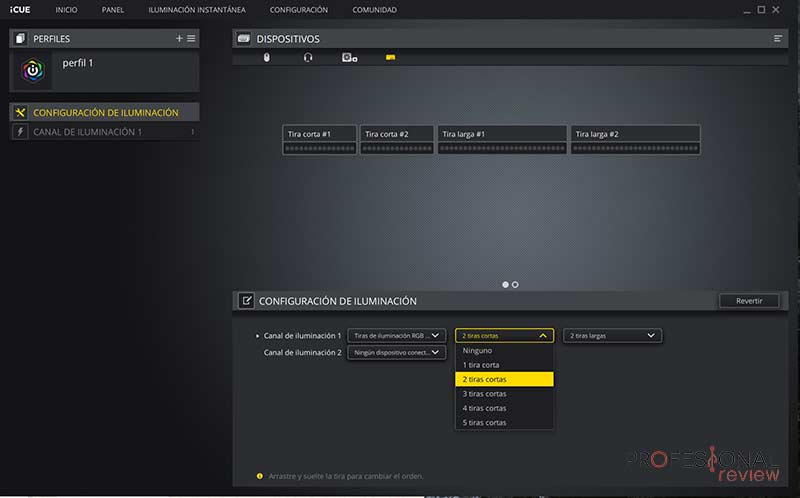Click the Perfiles panel icon
800x498 pixels.
[x=20, y=39]
